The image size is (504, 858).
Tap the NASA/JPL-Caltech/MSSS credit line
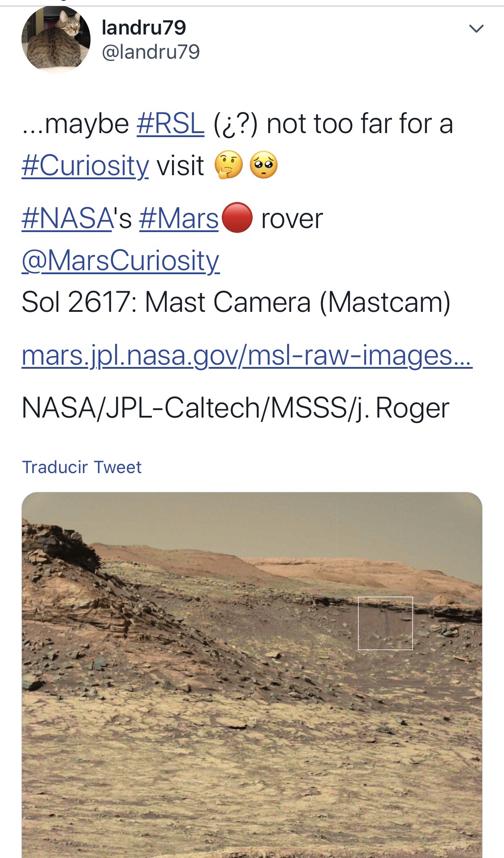coord(235,408)
